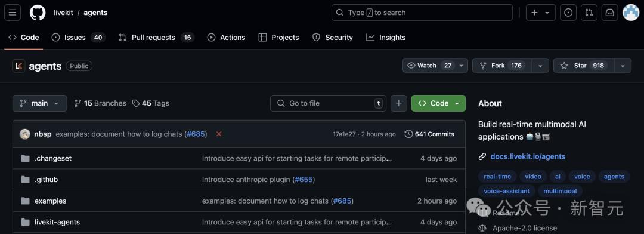The image size is (644, 234).
Task: Switch to the Issues tab
Action: tap(79, 38)
